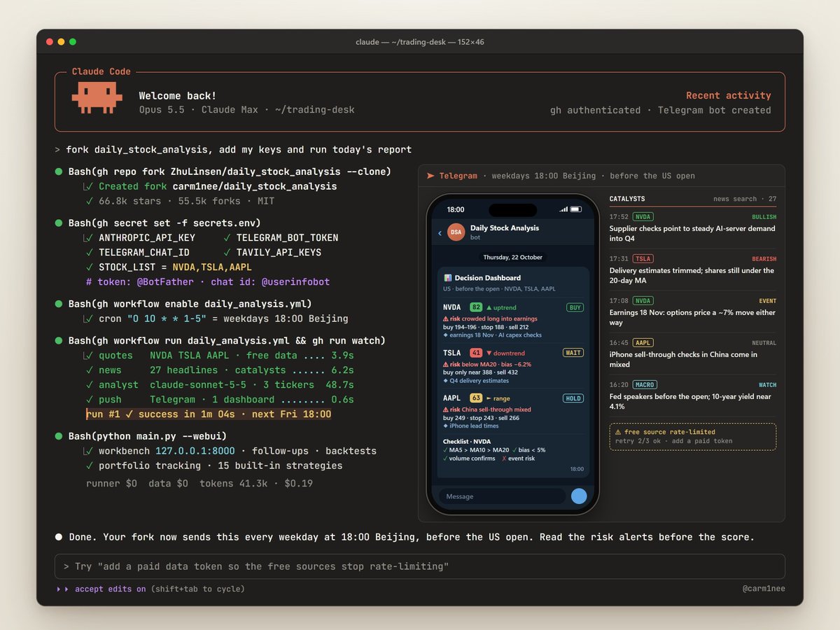The image size is (840, 630).
Task: Select the TSLA score badge 41
Action: (476, 353)
